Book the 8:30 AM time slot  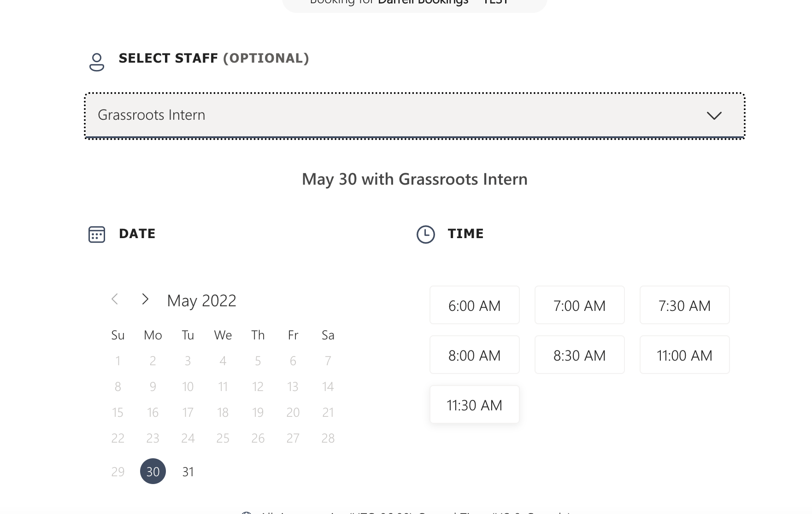[x=579, y=355]
